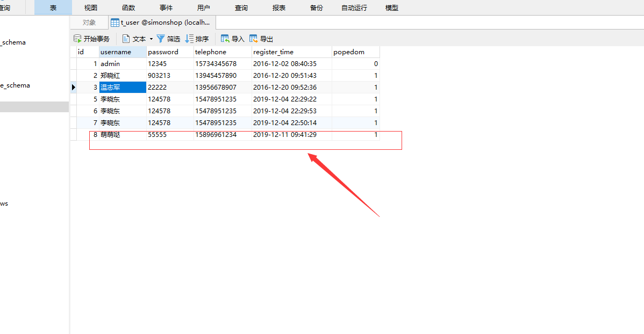Click telephone cell 13945457890
644x334 pixels.
click(222, 76)
